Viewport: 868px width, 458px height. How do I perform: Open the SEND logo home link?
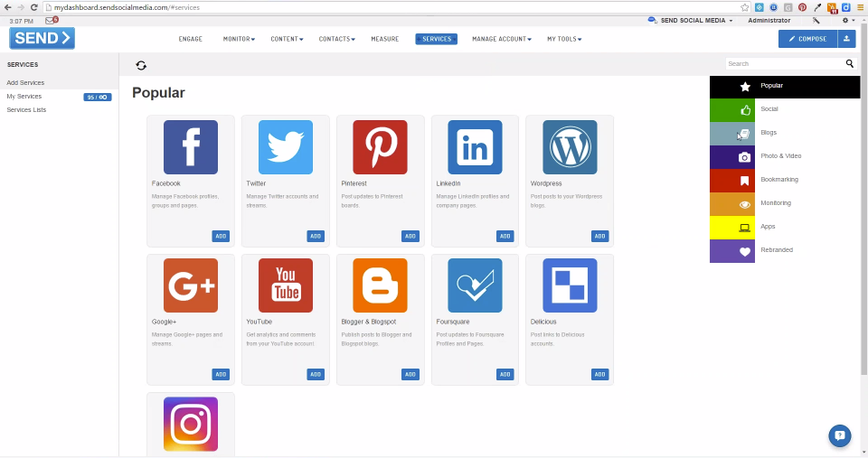point(42,38)
